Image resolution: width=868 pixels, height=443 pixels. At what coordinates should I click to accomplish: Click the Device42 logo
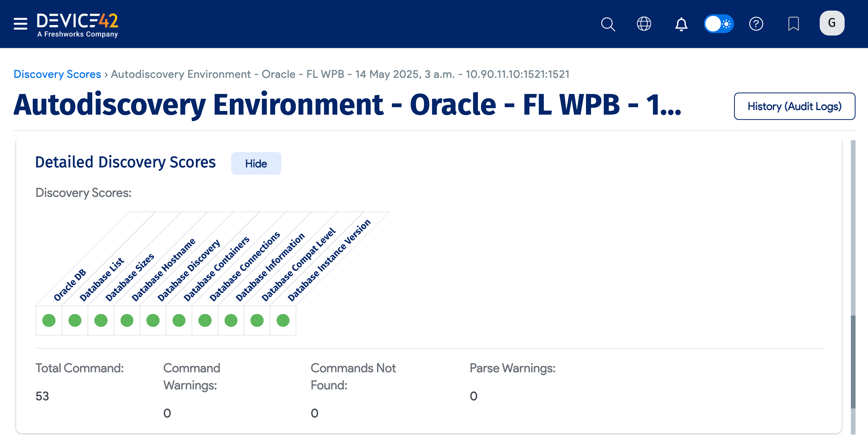(x=78, y=24)
